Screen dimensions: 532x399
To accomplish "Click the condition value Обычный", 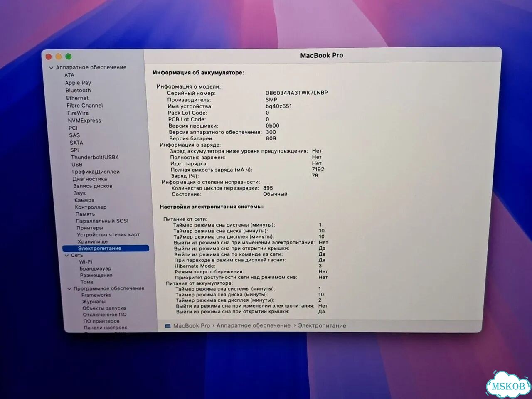I will tap(275, 194).
